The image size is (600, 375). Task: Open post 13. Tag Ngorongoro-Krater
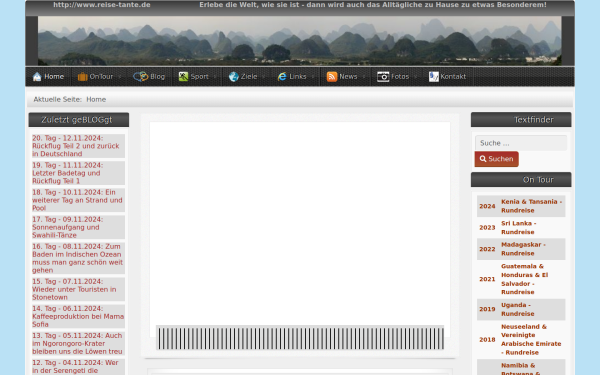pos(78,344)
